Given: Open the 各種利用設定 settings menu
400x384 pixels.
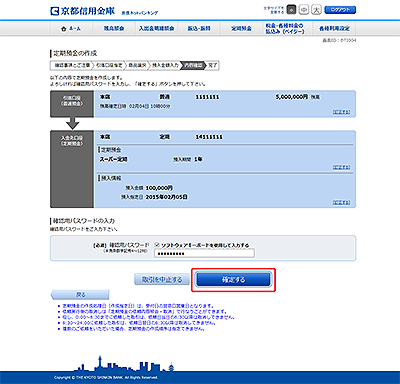Looking at the screenshot, I should pos(334,29).
